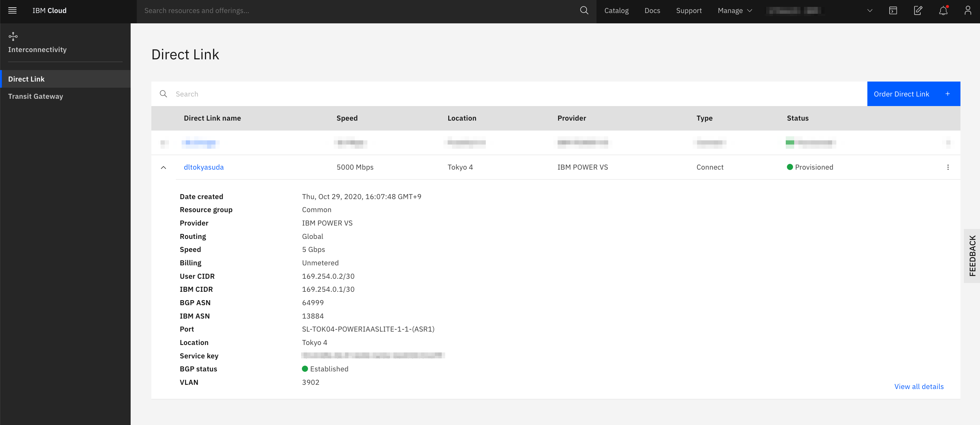Expand the Manage dropdown menu
Viewport: 980px width, 425px height.
coord(734,10)
